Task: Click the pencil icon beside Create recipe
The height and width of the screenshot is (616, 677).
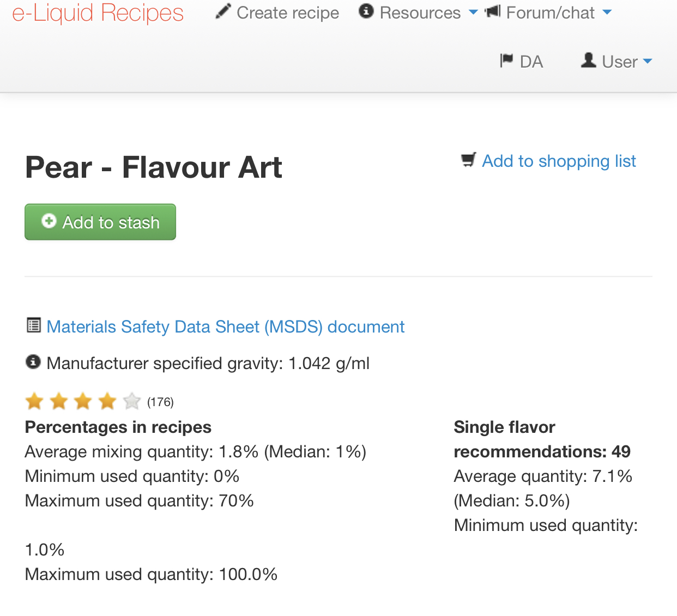Action: click(223, 11)
